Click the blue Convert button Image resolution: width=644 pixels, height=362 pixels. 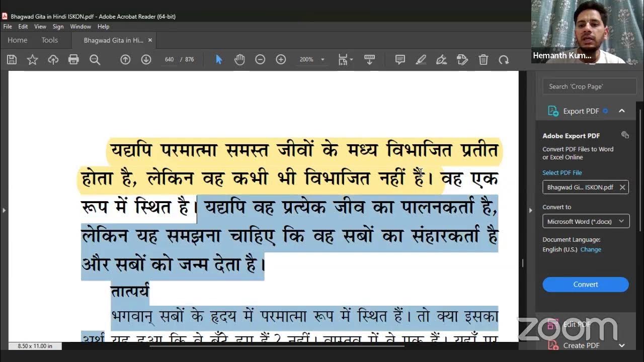(586, 284)
